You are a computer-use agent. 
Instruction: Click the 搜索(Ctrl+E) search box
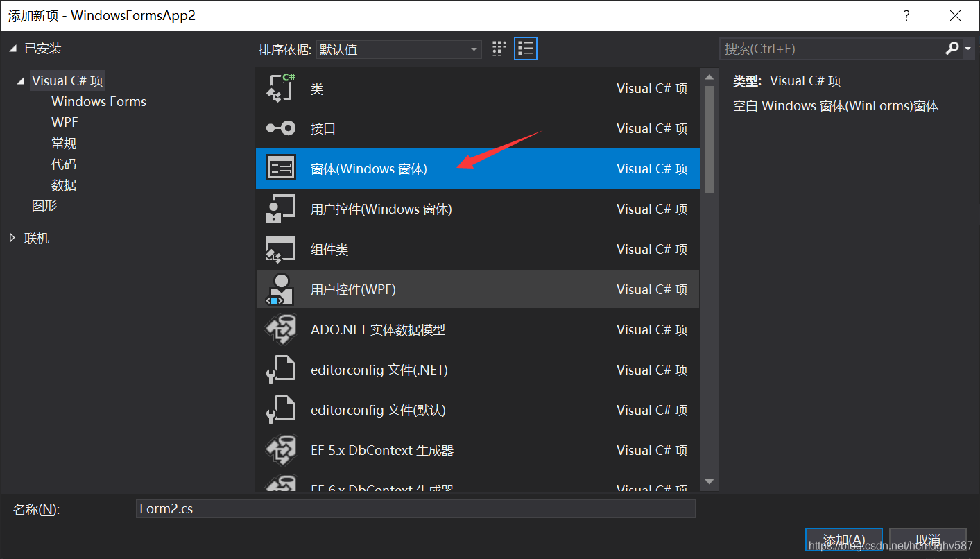coord(831,49)
